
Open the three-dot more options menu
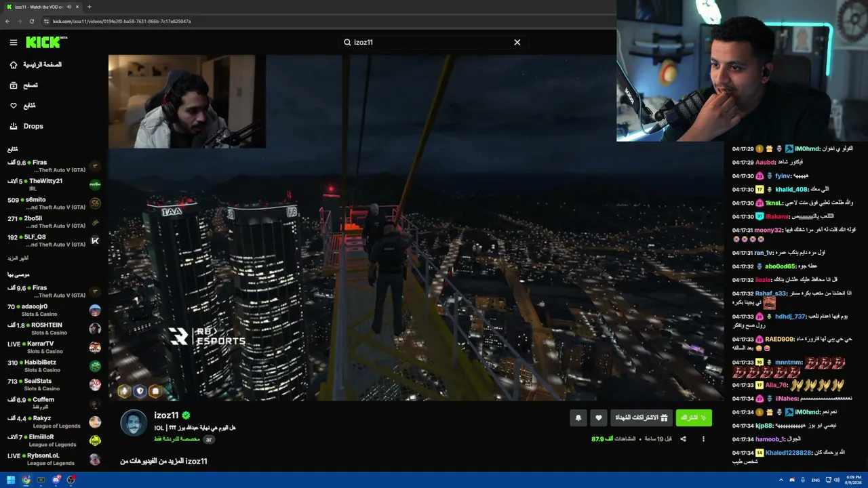coord(703,439)
